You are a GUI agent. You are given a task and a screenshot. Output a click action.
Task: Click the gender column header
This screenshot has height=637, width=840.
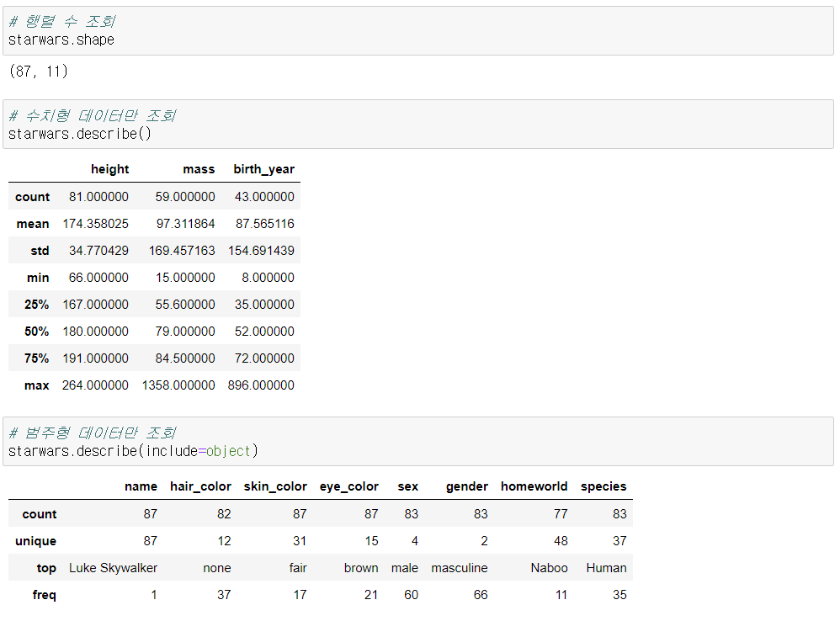[467, 486]
